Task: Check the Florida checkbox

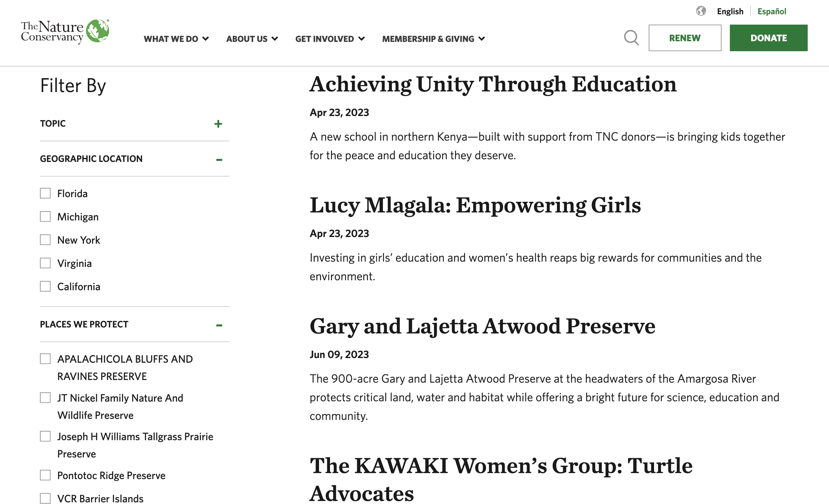Action: pyautogui.click(x=46, y=193)
